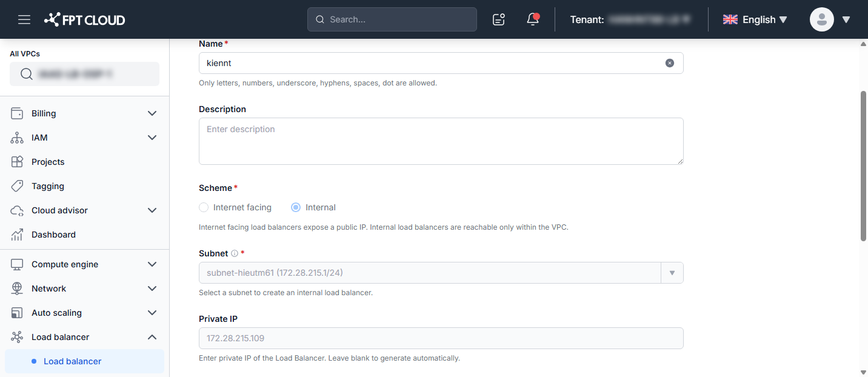Screen dimensions: 868x377
Task: Click the scrollbar up arrow
Action: point(864,44)
